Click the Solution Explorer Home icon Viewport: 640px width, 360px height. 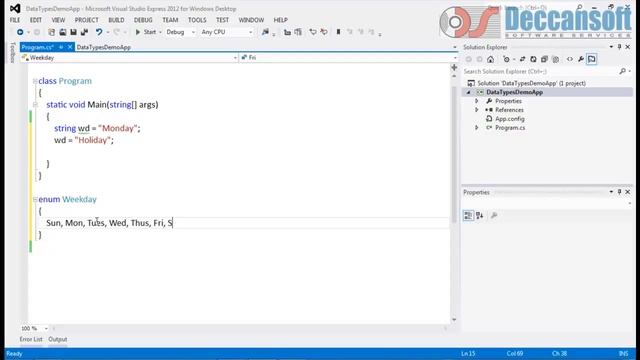(491, 59)
